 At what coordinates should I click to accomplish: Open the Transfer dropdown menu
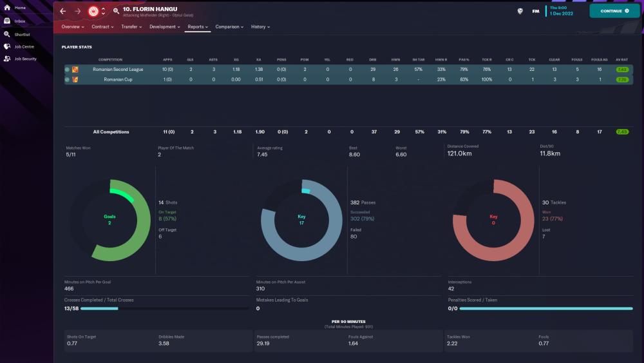pyautogui.click(x=131, y=27)
